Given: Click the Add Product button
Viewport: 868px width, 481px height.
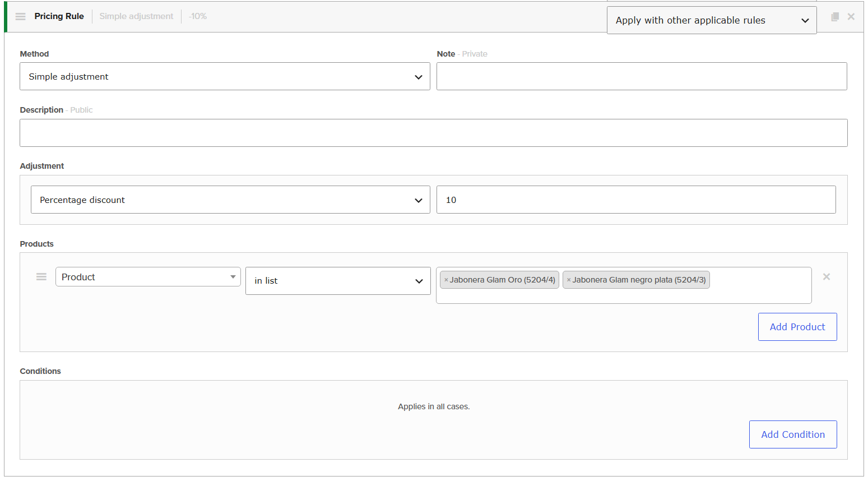Looking at the screenshot, I should 797,327.
